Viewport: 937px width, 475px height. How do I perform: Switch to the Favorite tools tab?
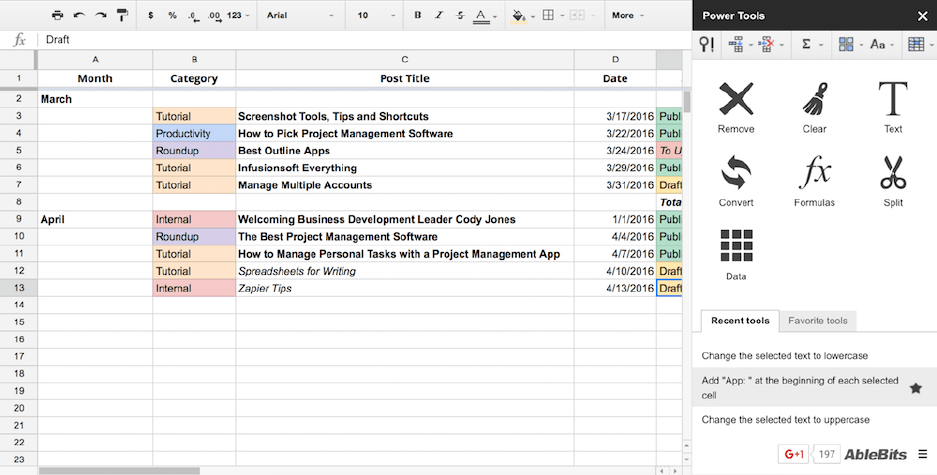817,321
